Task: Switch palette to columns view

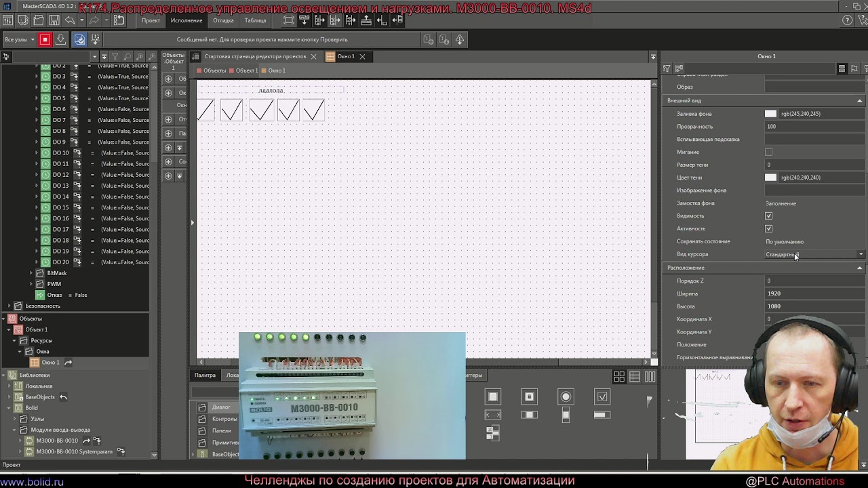Action: point(650,377)
